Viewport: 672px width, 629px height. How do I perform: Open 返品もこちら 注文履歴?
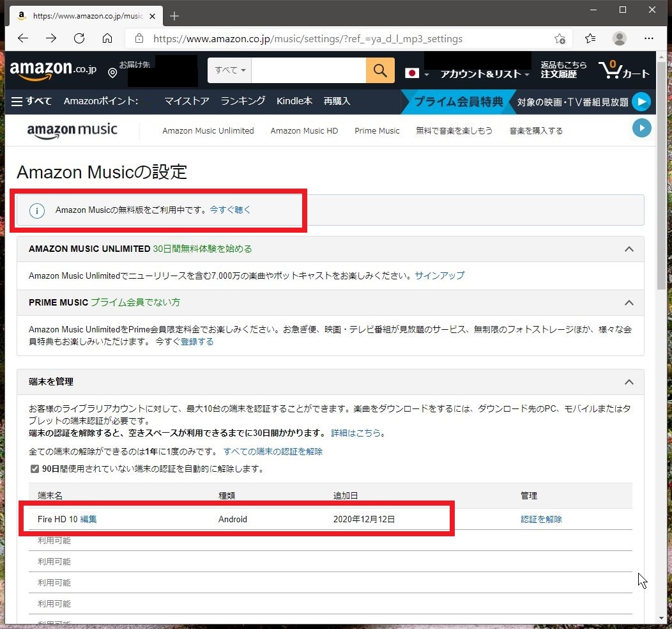pyautogui.click(x=563, y=70)
